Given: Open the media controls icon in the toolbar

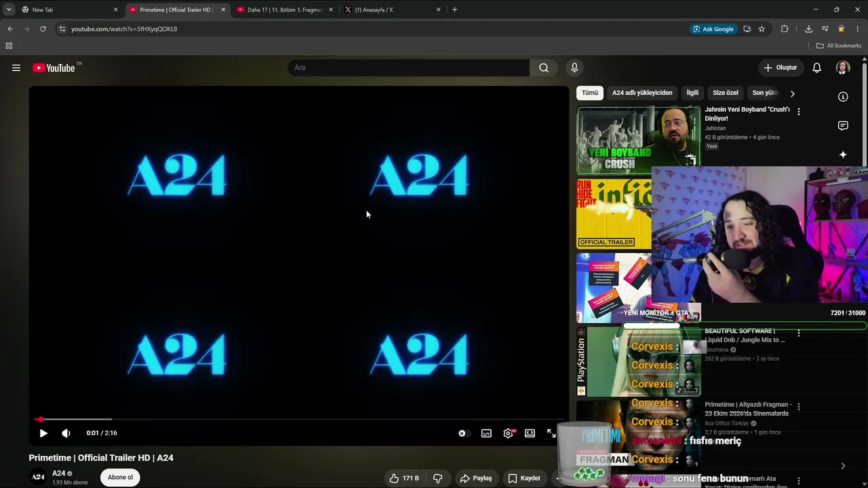Looking at the screenshot, I should tap(825, 29).
